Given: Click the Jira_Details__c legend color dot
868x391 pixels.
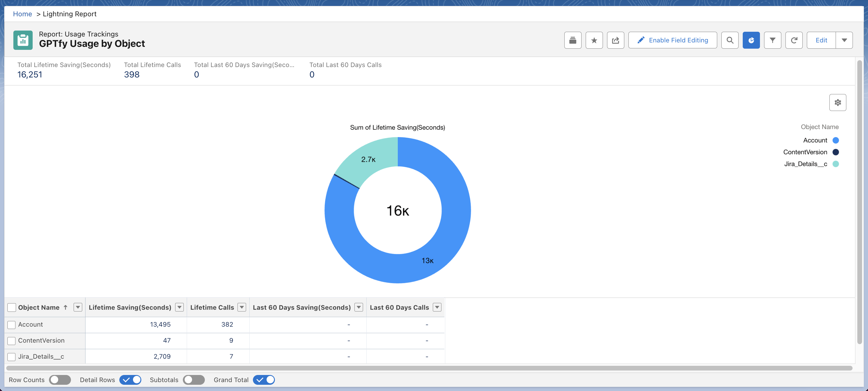Looking at the screenshot, I should pos(835,164).
